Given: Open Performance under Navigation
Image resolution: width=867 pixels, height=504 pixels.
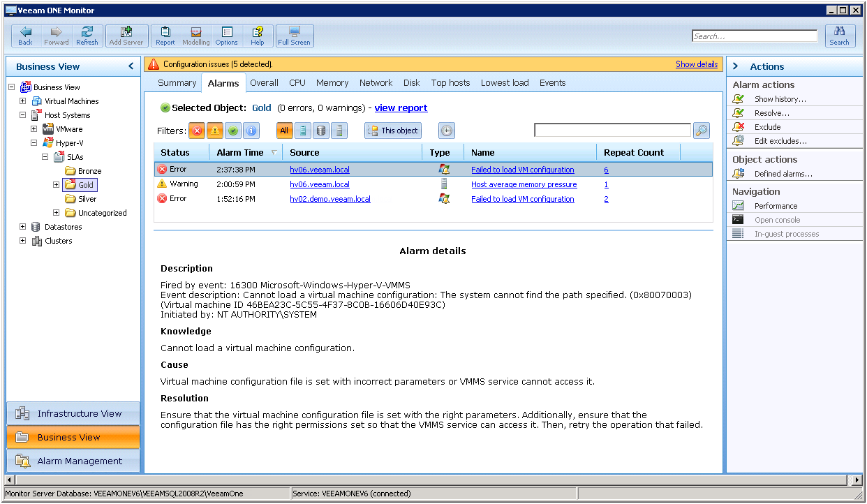Looking at the screenshot, I should point(776,206).
